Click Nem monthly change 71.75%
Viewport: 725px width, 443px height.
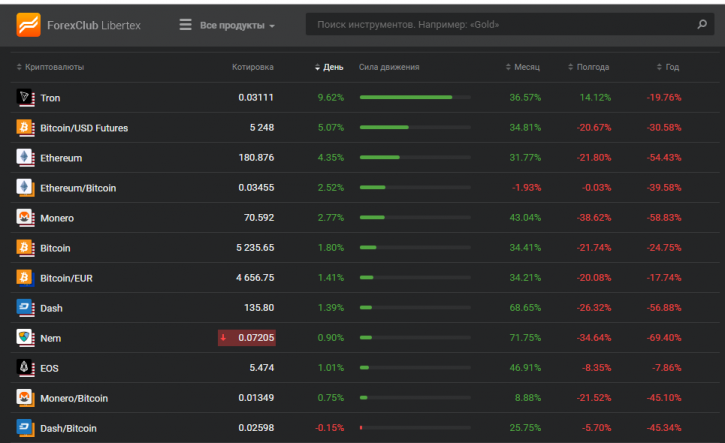pyautogui.click(x=525, y=338)
